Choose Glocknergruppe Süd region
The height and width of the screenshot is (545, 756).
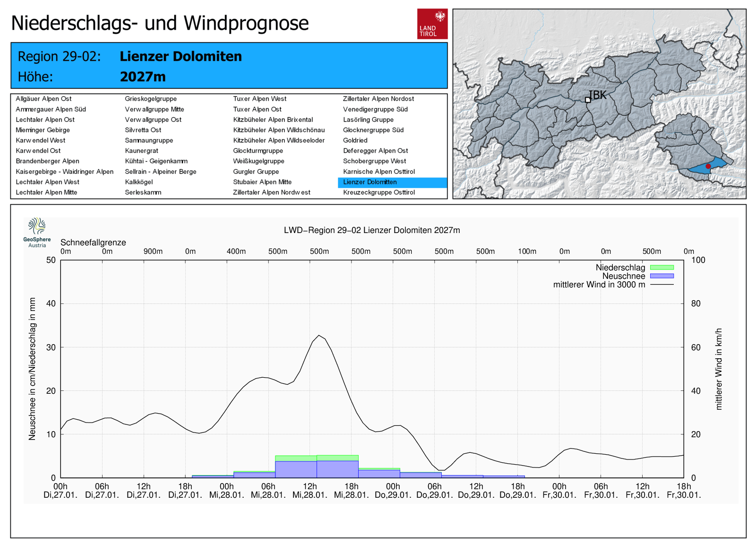(373, 130)
